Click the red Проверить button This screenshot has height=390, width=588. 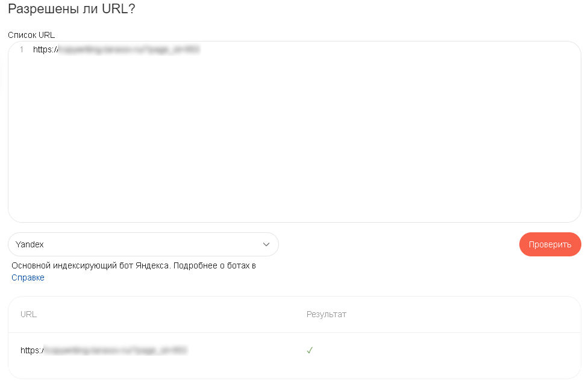coord(550,244)
